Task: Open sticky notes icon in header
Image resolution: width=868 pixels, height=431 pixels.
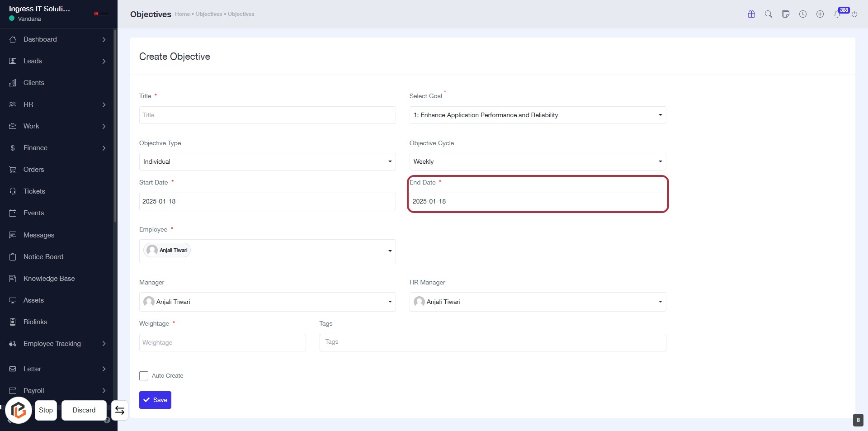Action: (x=786, y=14)
